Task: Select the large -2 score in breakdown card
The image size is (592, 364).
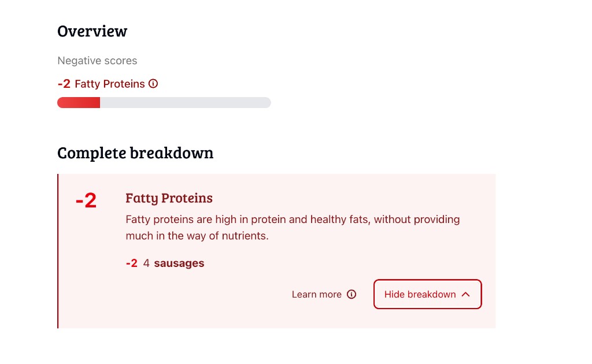Action: pos(86,201)
